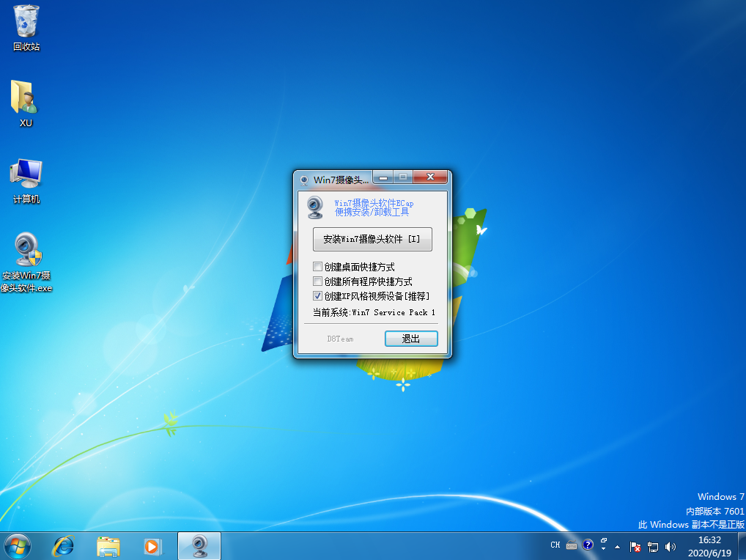The width and height of the screenshot is (746, 560).
Task: Show hidden system tray icons
Action: (618, 547)
